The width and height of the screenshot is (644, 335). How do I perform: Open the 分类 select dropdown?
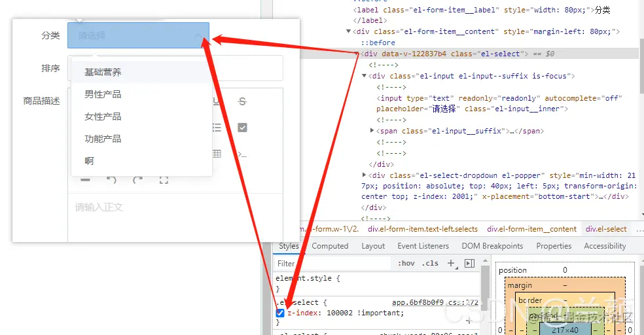point(138,35)
